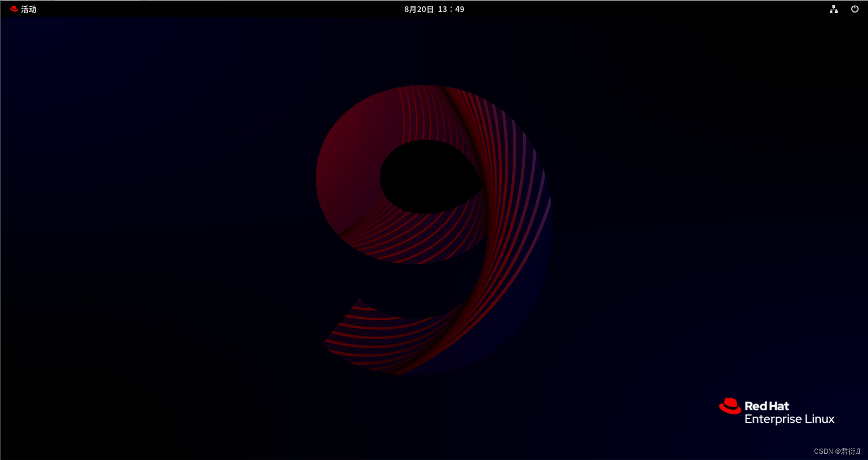The image size is (868, 460).
Task: Click the wired network status icon
Action: [x=833, y=9]
